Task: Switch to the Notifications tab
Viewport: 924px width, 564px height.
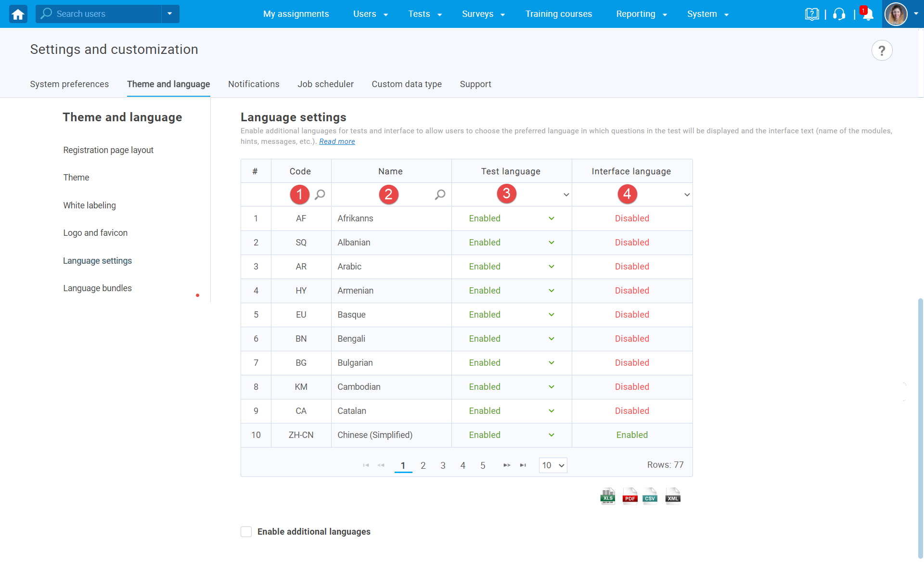Action: [x=254, y=84]
